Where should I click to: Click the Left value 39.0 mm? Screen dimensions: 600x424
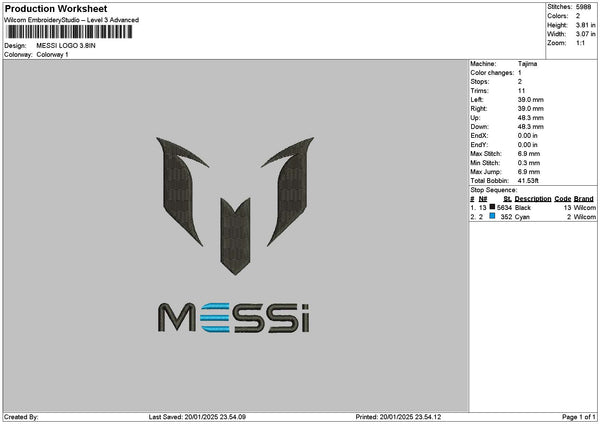(531, 100)
